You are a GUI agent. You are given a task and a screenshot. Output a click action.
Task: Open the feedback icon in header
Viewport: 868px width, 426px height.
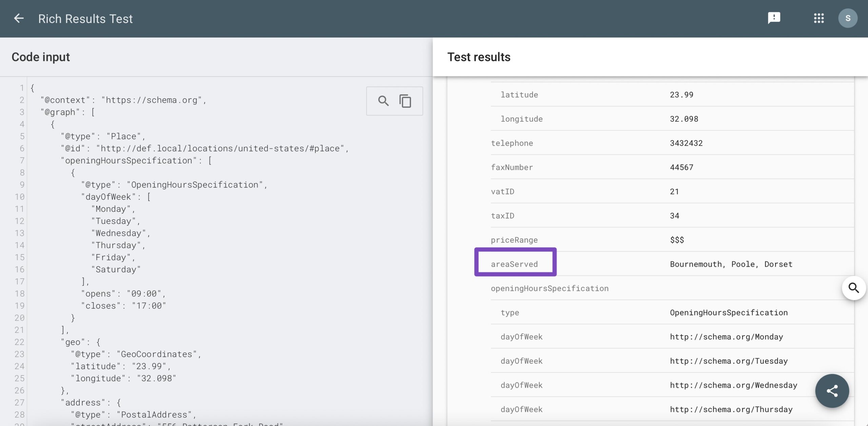(x=774, y=18)
